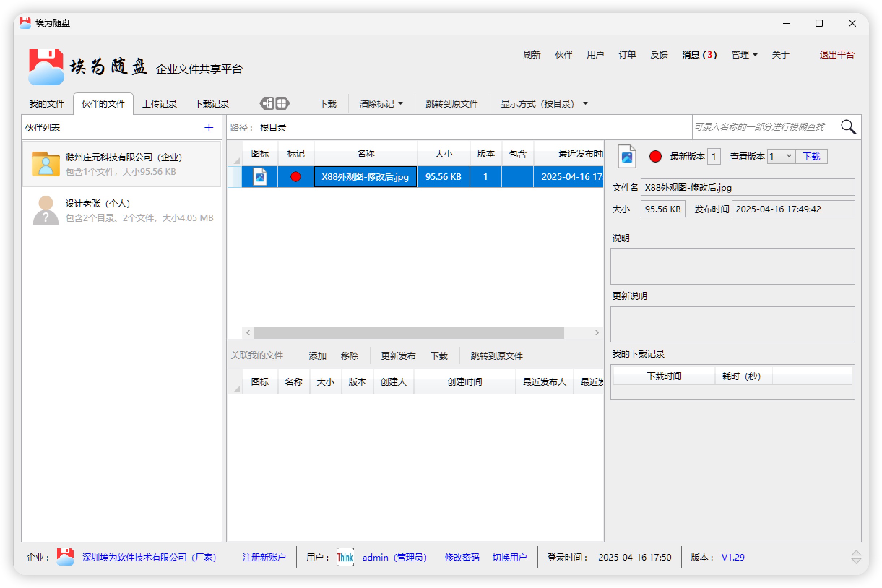This screenshot has width=882, height=588.
Task: Click the scrollbar right arrow of file list
Action: tap(597, 332)
